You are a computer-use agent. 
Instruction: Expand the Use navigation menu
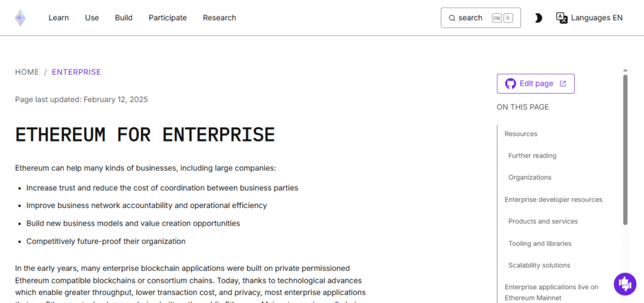[x=92, y=18]
